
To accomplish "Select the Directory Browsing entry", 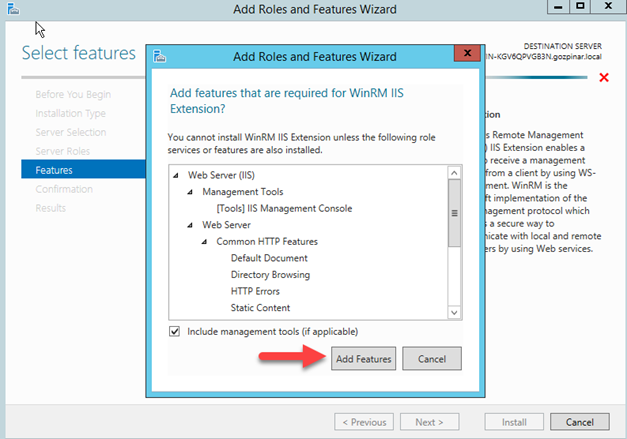I will coord(270,275).
